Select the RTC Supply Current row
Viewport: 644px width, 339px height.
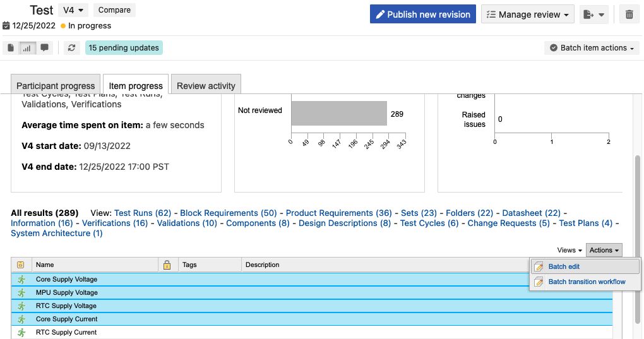[x=66, y=333]
